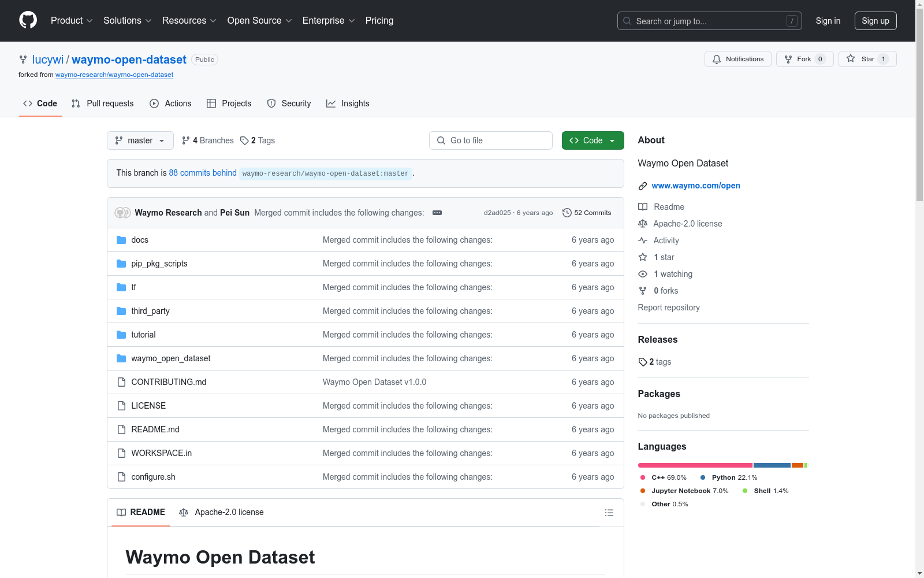Image resolution: width=924 pixels, height=578 pixels.
Task: Click the Readme link in About
Action: [661, 207]
